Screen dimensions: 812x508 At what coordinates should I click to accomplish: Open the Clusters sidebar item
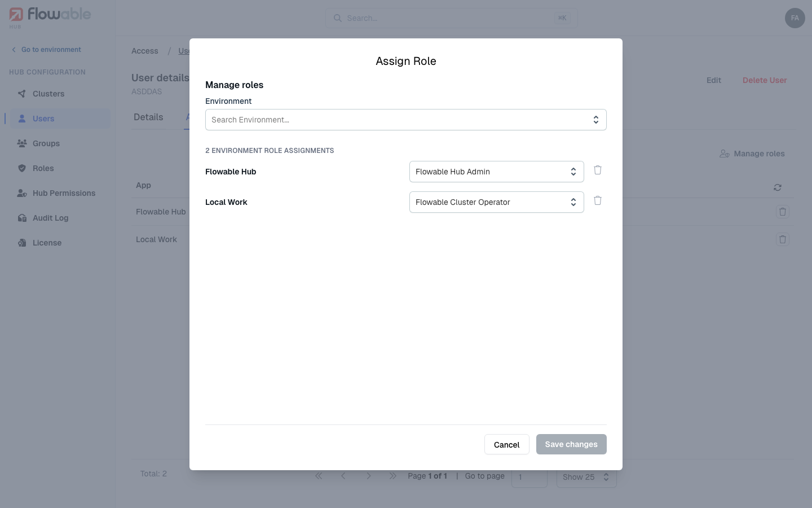[58, 94]
